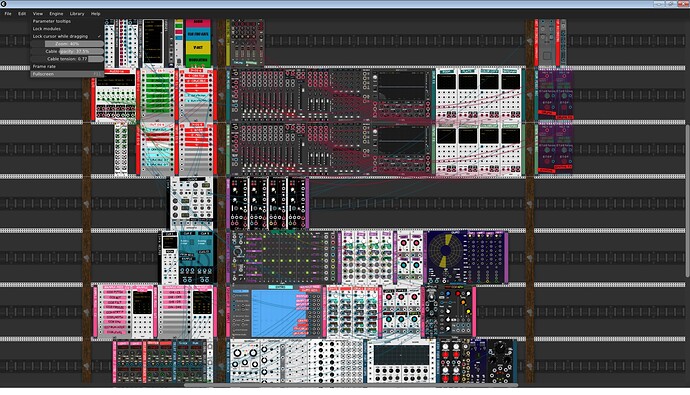Open the Help menu
This screenshot has height=395, width=690.
tap(95, 14)
